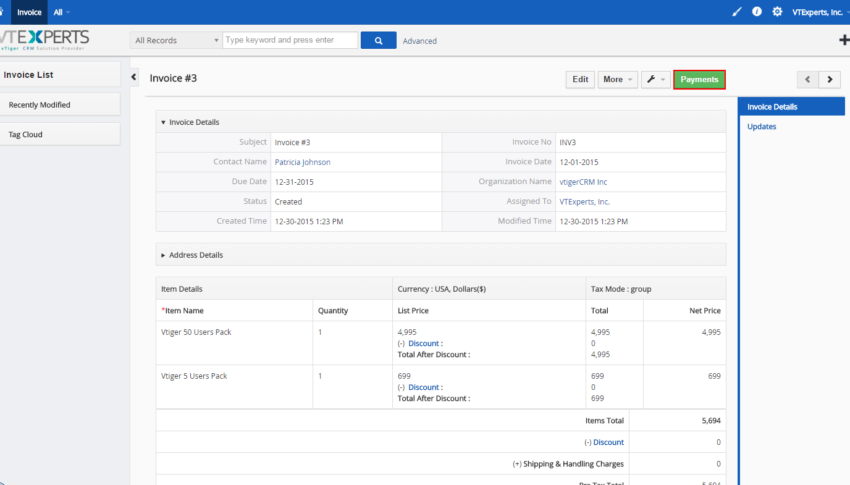Click Subject value Invoice #3

point(292,143)
